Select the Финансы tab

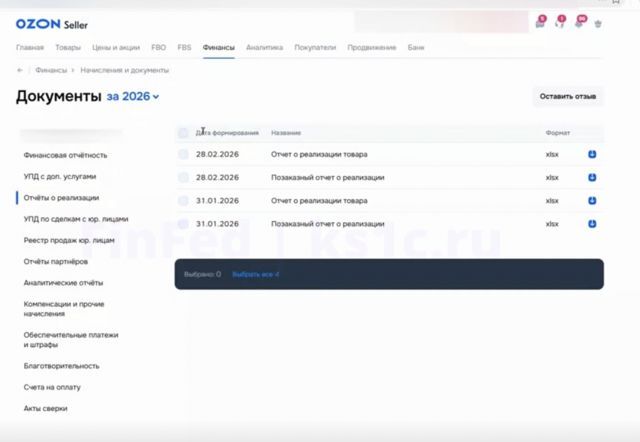click(x=219, y=48)
